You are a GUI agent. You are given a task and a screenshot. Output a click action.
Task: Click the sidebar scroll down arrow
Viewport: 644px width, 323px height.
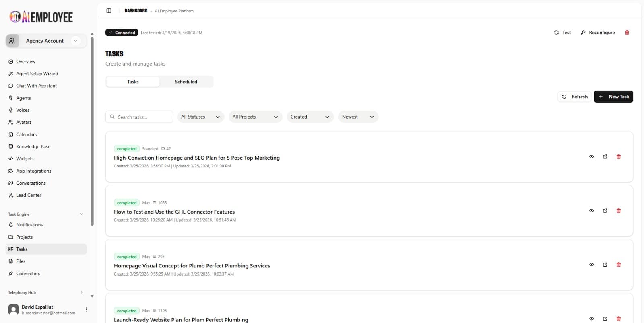point(92,296)
